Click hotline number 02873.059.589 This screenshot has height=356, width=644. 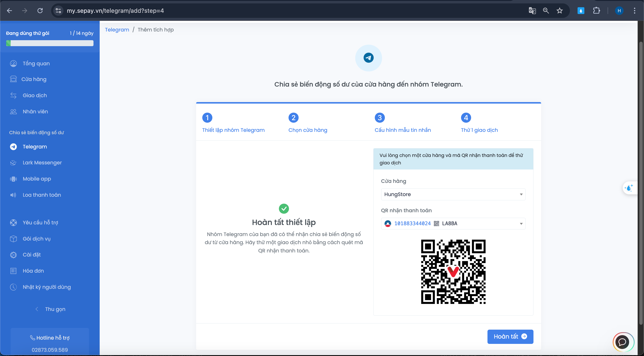50,350
